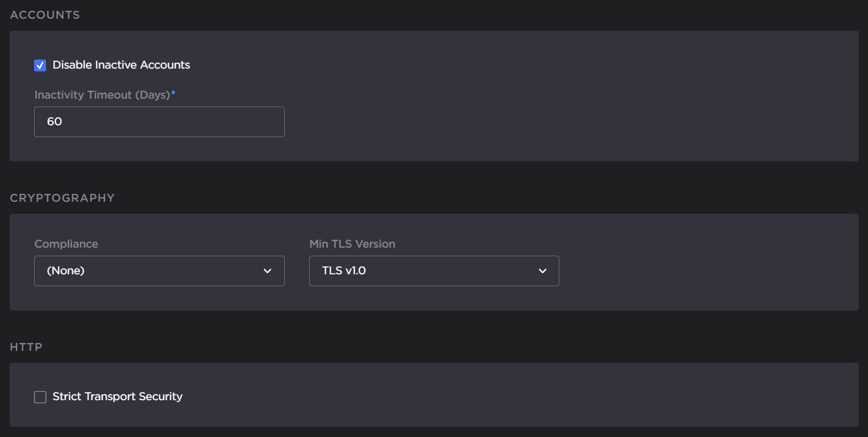
Task: Click the HTTP section heading
Action: tap(26, 347)
